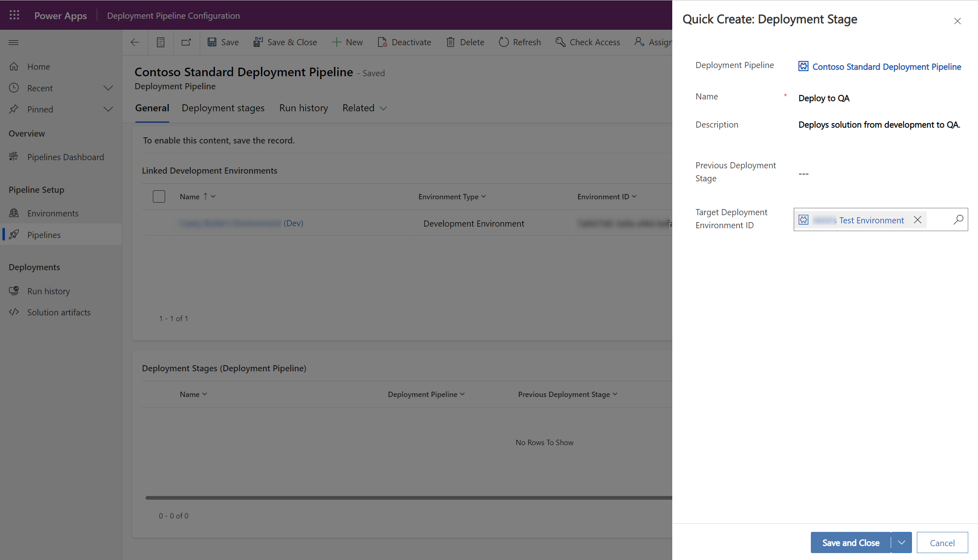Click the Pipelines Dashboard link
The height and width of the screenshot is (560, 978).
(x=65, y=157)
